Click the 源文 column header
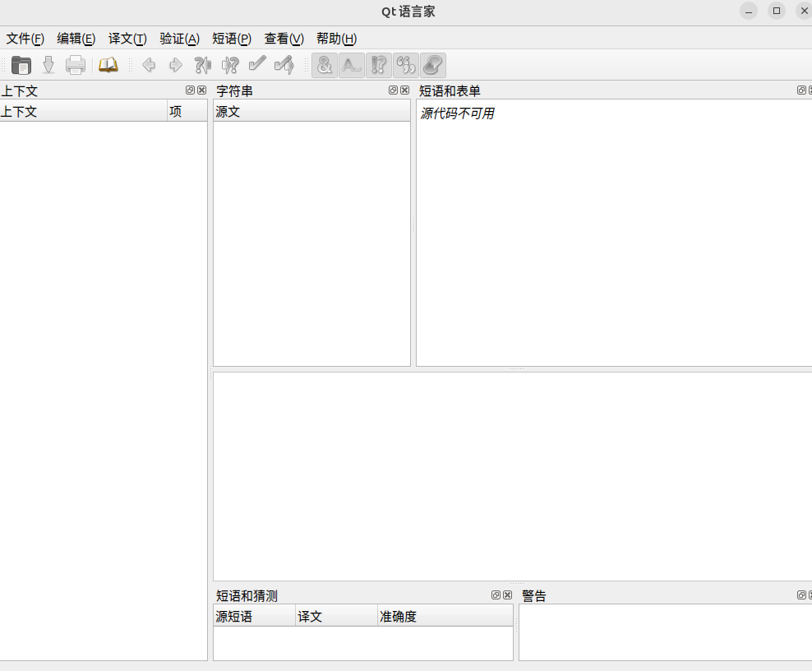The image size is (812, 671). pos(311,111)
